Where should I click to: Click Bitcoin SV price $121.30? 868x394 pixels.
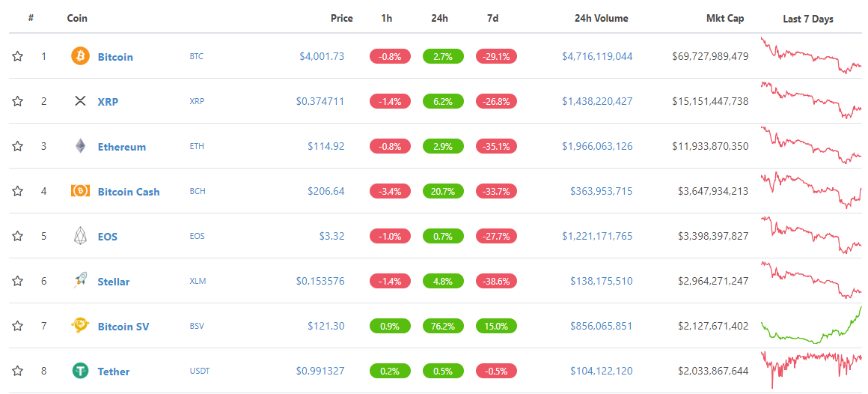pos(326,326)
